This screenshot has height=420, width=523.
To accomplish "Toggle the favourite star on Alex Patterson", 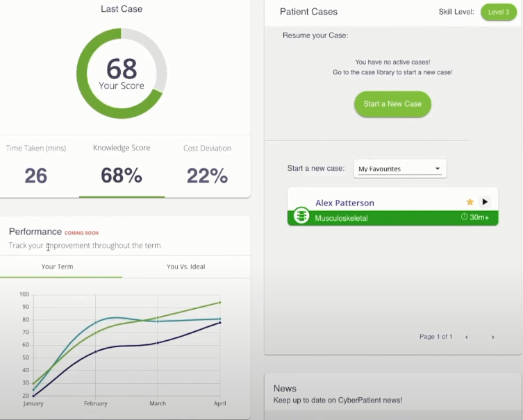I will tap(470, 201).
